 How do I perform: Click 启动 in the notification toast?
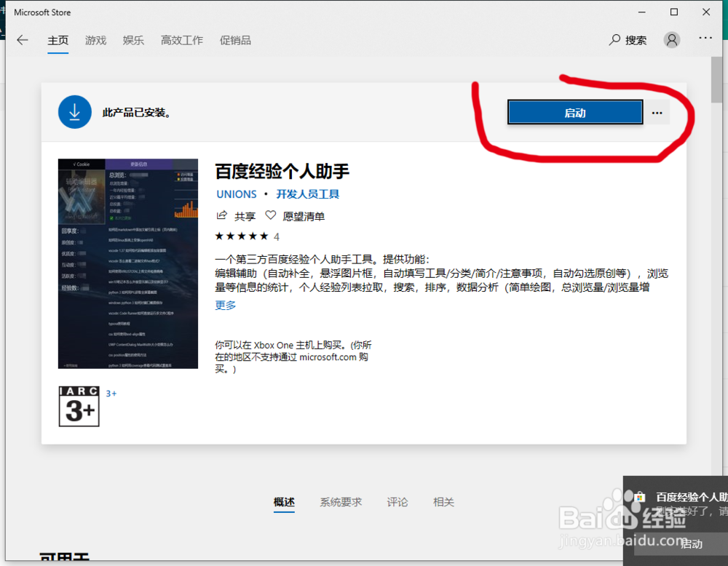click(x=692, y=543)
